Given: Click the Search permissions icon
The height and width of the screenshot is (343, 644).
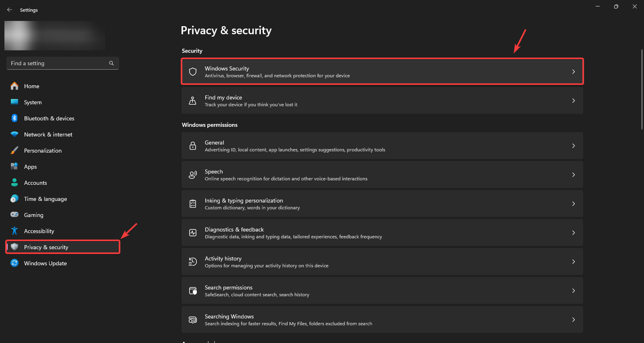Looking at the screenshot, I should (x=193, y=291).
